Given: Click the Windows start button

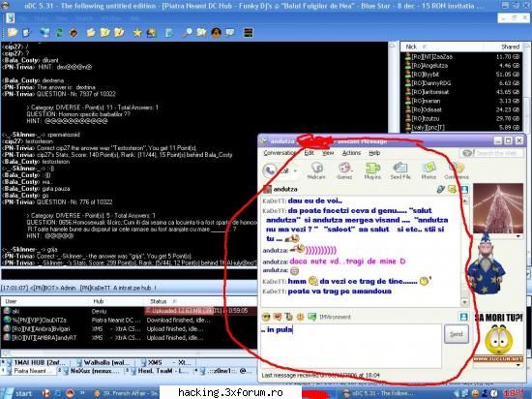Looking at the screenshot, I should pyautogui.click(x=19, y=393).
